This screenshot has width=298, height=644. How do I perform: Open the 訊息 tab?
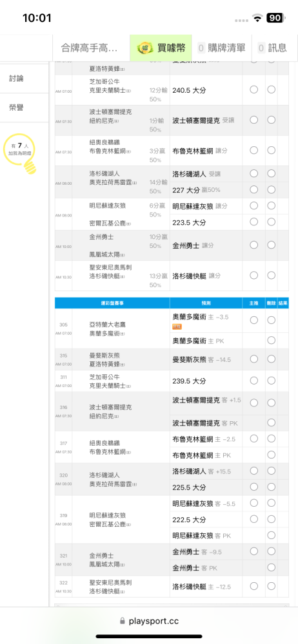272,48
